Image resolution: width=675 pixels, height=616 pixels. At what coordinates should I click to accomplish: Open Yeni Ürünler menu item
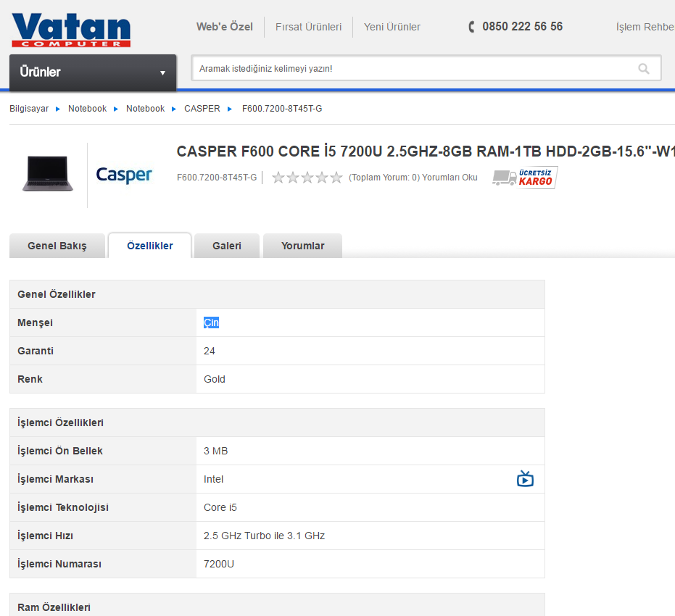[x=392, y=27]
